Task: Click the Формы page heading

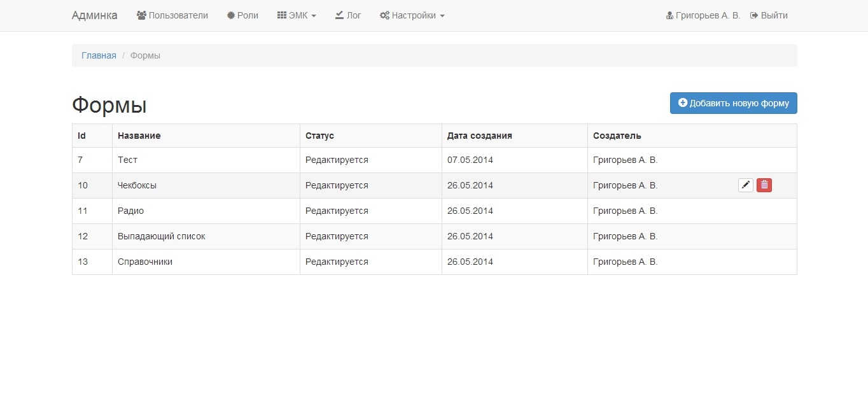Action: click(109, 105)
